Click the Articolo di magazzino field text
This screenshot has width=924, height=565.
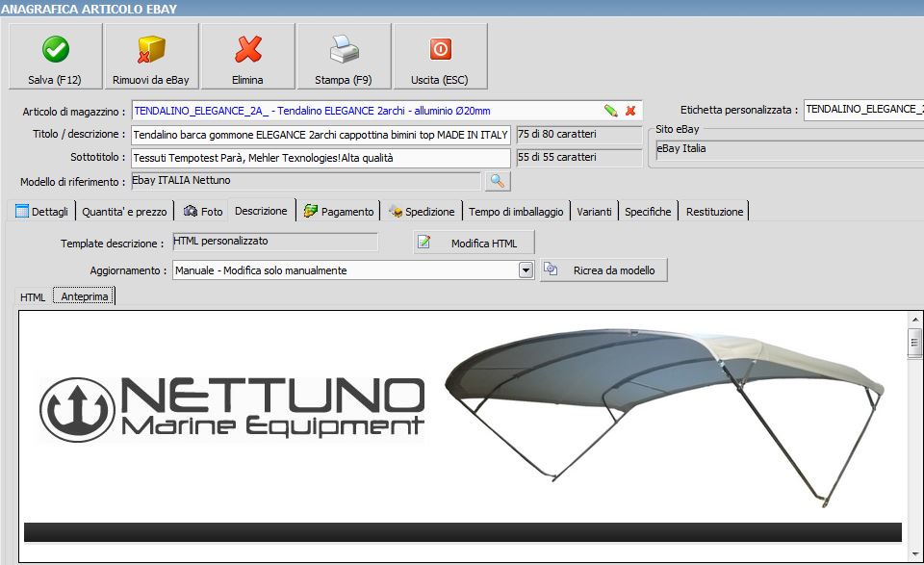312,111
